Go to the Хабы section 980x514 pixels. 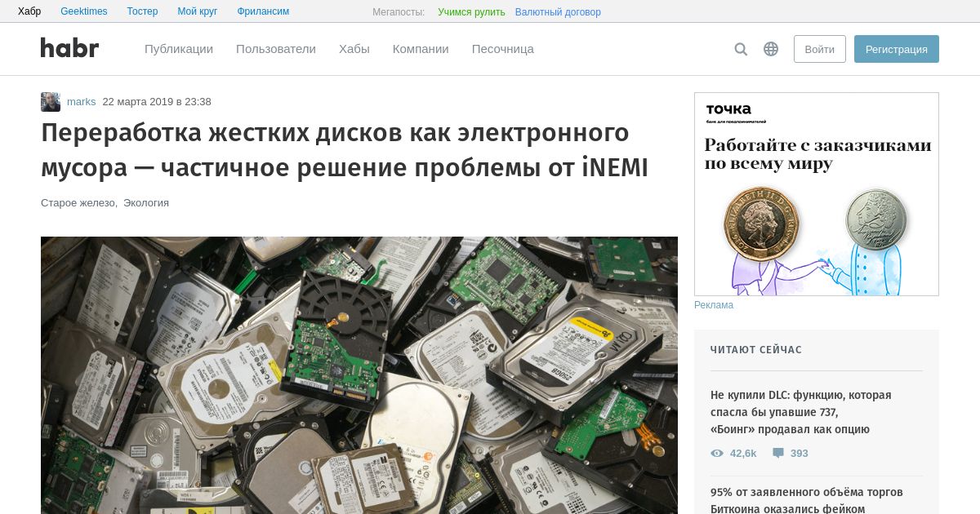pyautogui.click(x=354, y=49)
